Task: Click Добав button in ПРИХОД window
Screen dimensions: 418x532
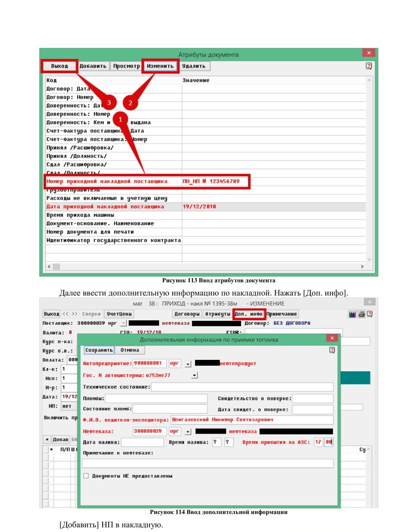Action: pyautogui.click(x=60, y=439)
